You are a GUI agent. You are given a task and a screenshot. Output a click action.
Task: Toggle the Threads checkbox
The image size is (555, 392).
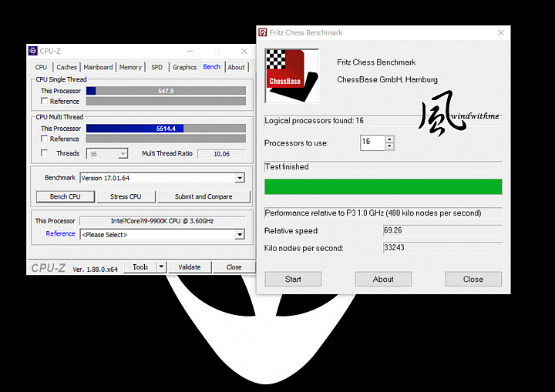click(44, 152)
